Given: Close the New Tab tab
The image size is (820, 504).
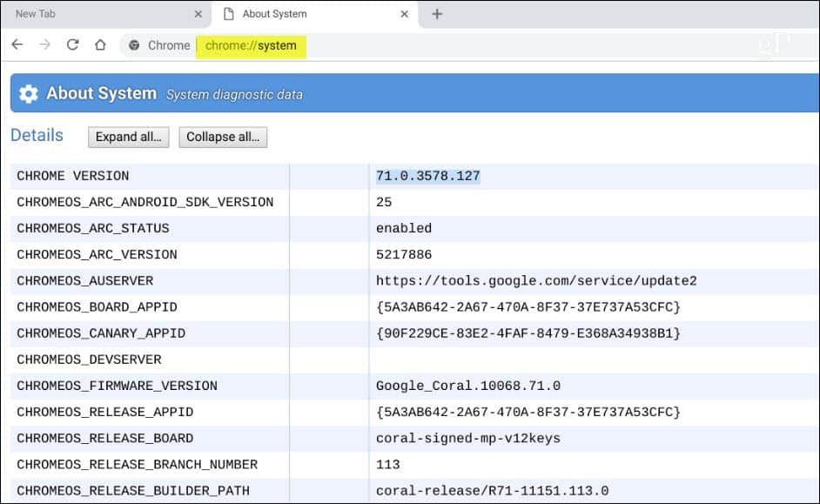Looking at the screenshot, I should coord(198,14).
